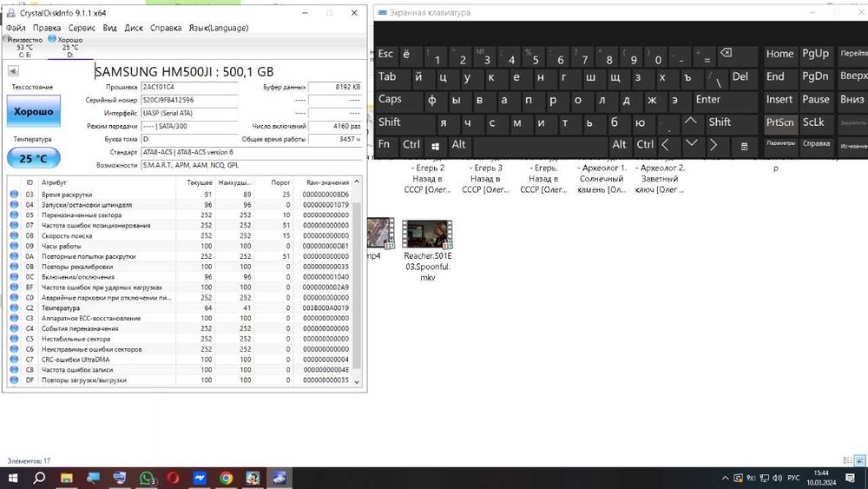Click the Хорошо health status button
Viewport: 868px width, 489px height.
click(x=34, y=111)
